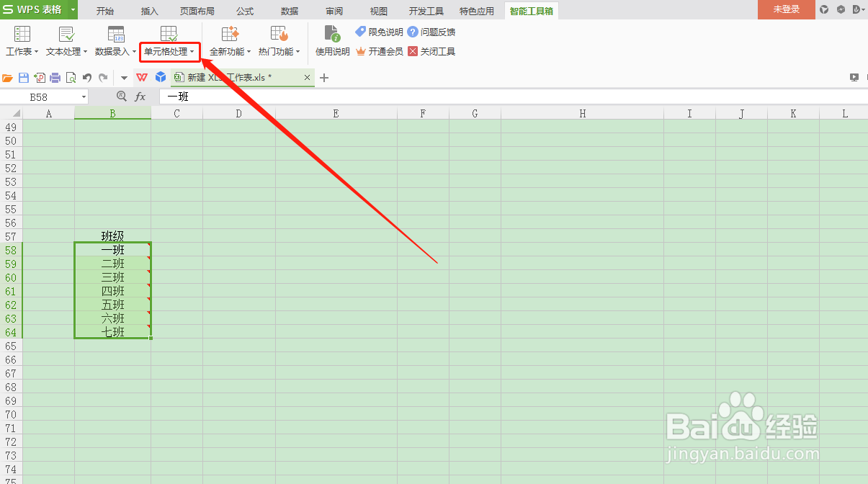Select row 57 header
Image resolution: width=868 pixels, height=484 pixels.
tap(11, 236)
